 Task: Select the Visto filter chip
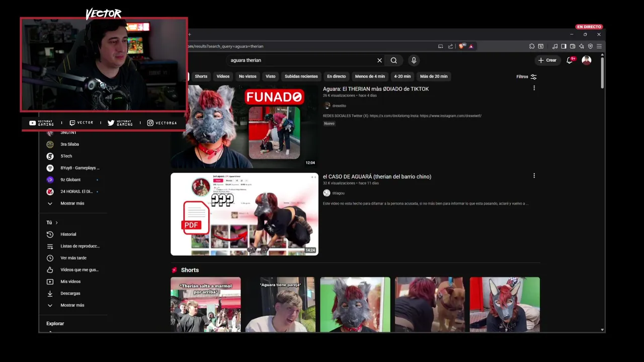(271, 76)
